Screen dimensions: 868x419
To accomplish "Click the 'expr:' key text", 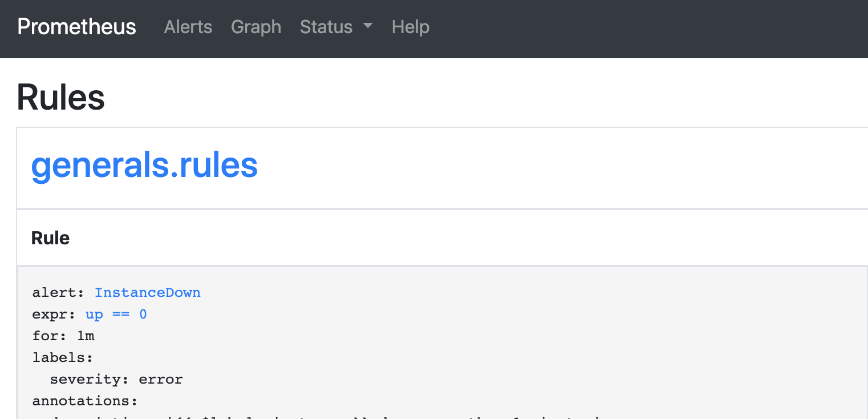I will click(54, 315).
